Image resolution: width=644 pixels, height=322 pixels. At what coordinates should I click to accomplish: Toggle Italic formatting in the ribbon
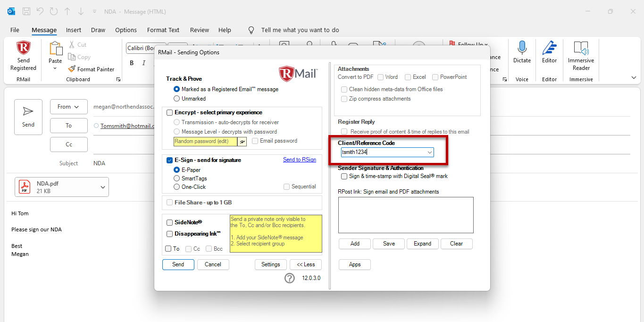click(144, 63)
